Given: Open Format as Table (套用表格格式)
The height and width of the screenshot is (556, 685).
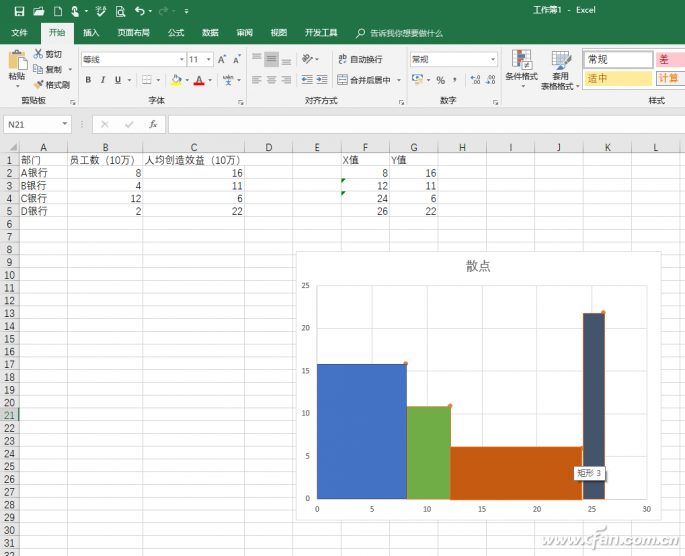Looking at the screenshot, I should [560, 70].
